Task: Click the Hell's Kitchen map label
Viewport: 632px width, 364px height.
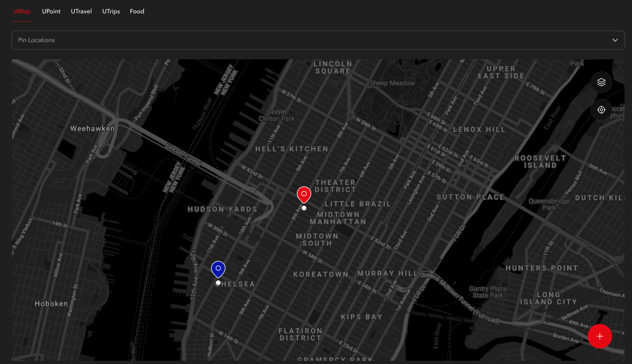Action: coord(292,149)
